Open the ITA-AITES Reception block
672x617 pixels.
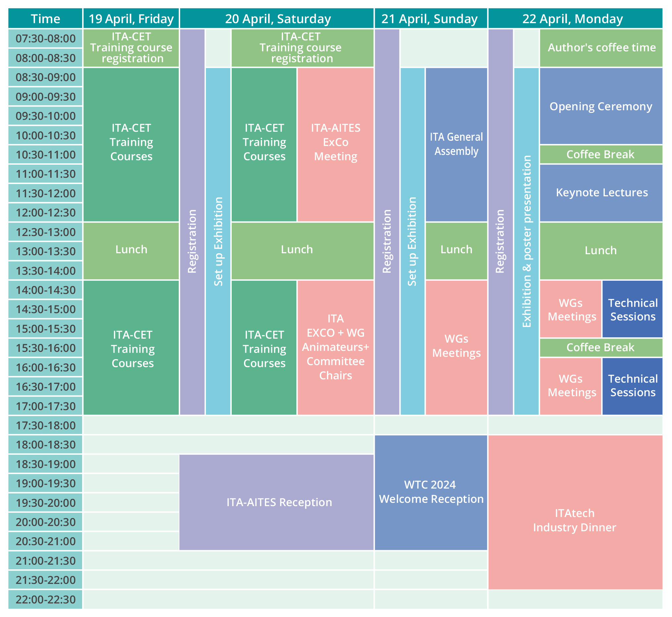point(276,502)
